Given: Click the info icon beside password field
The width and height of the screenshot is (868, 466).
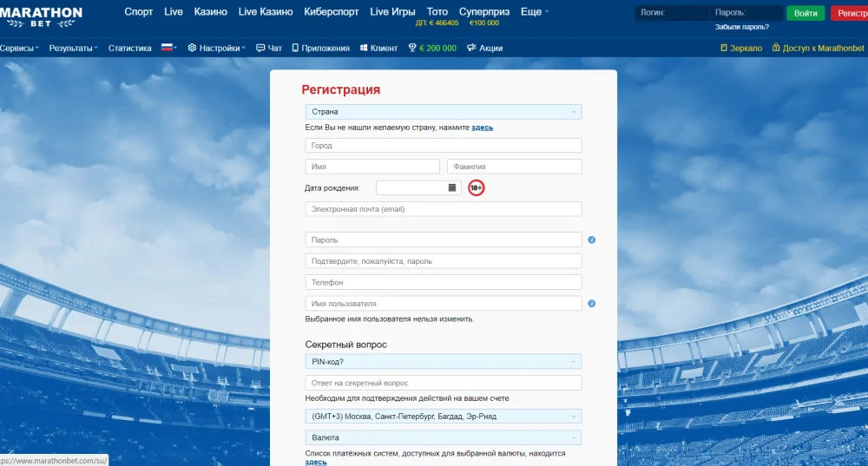Looking at the screenshot, I should tap(592, 240).
